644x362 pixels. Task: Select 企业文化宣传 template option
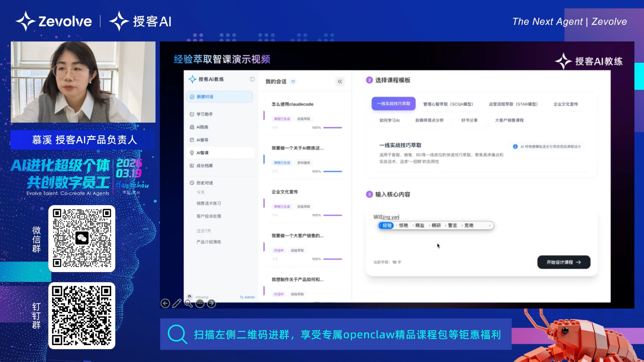(x=566, y=104)
